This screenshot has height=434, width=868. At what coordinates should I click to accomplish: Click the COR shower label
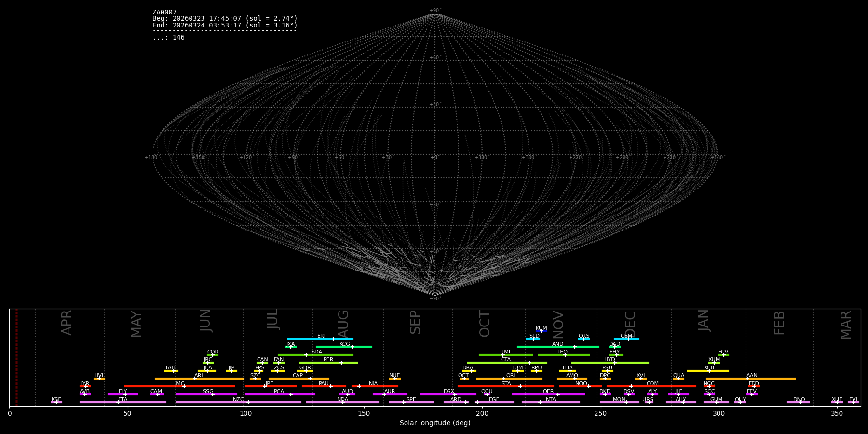tap(213, 352)
